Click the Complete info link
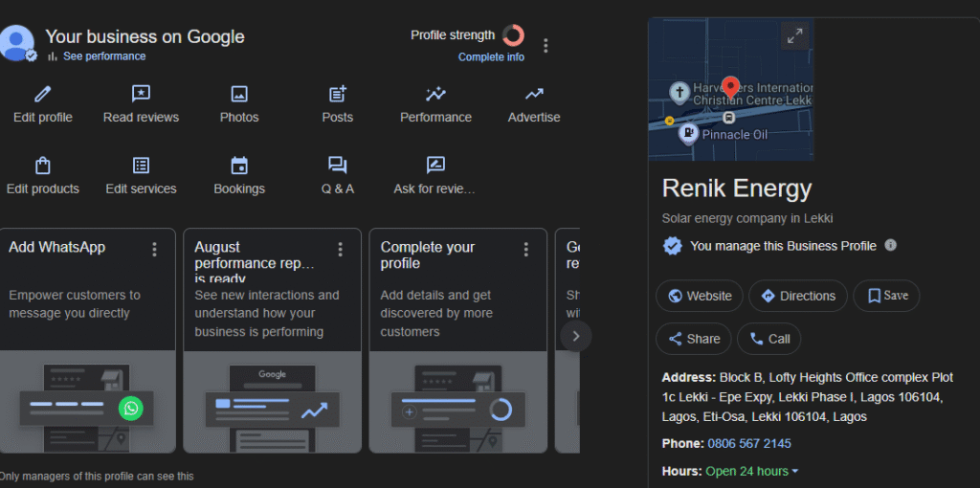 (x=491, y=57)
